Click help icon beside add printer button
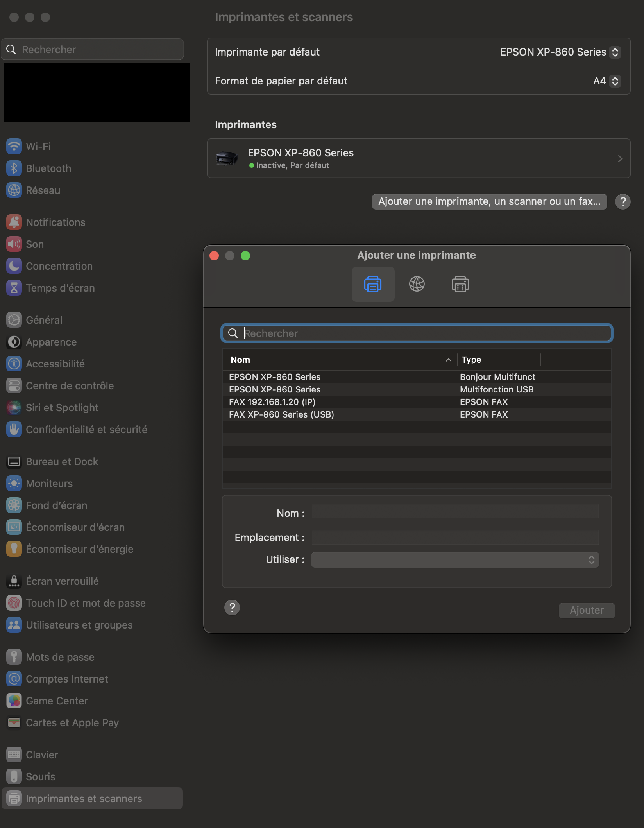The height and width of the screenshot is (828, 644). click(623, 202)
